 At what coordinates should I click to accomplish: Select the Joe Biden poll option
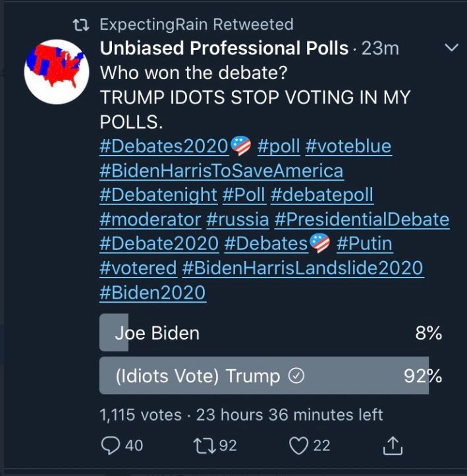[157, 333]
